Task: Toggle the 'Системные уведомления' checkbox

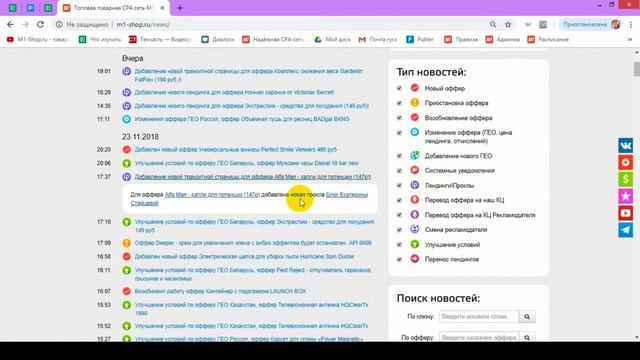Action: click(x=399, y=171)
